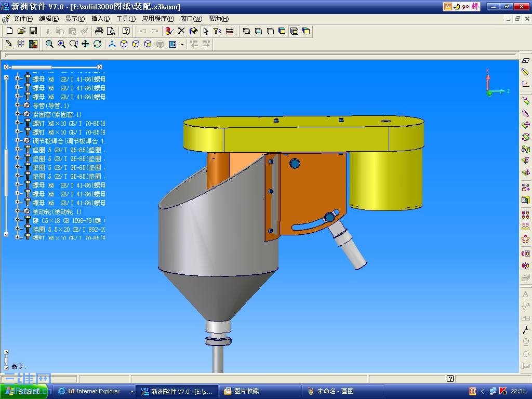This screenshot has width=532, height=399.
Task: Expand the 键 C5×18 GB 1096-79 node
Action: tap(17, 220)
